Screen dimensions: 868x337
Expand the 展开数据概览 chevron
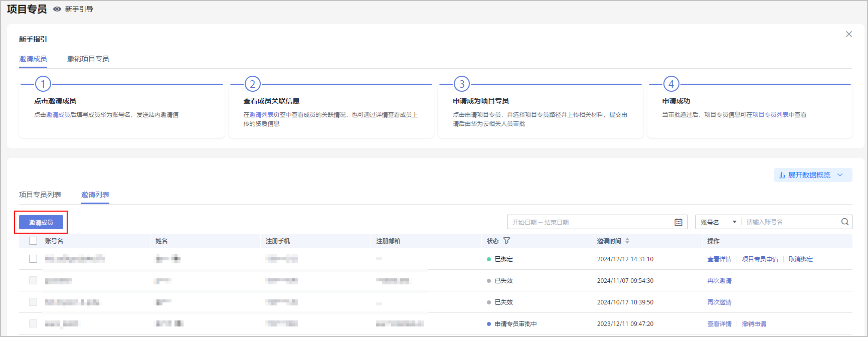pyautogui.click(x=840, y=175)
